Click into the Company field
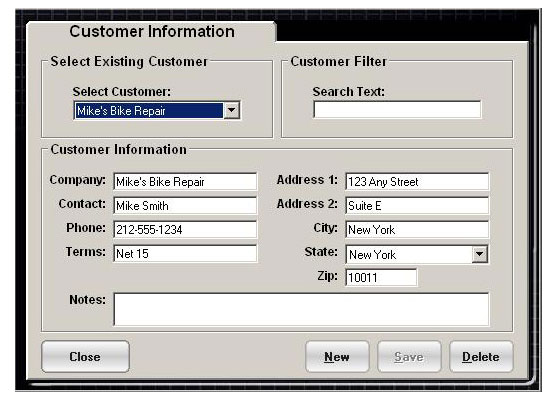Viewport: 558px width, 400px height. point(185,181)
